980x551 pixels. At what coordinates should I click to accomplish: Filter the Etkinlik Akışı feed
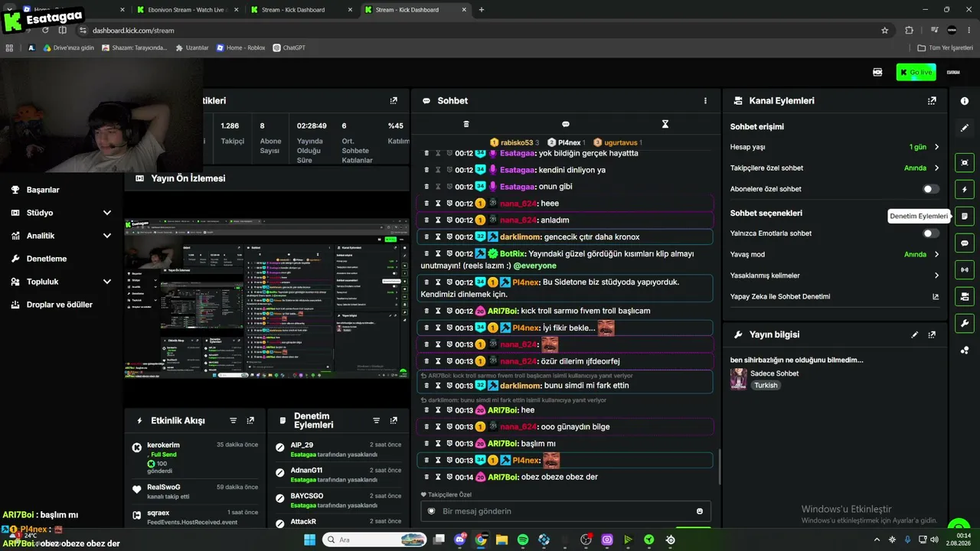point(234,420)
